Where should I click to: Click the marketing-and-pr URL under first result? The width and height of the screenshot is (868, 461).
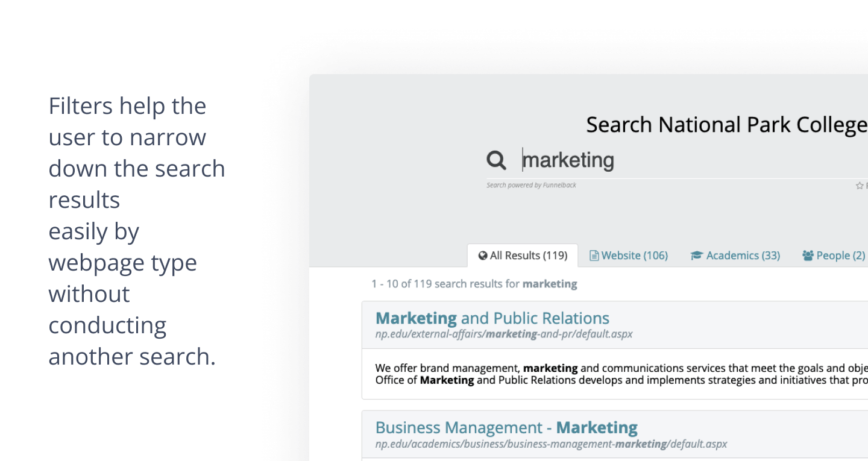click(x=504, y=334)
